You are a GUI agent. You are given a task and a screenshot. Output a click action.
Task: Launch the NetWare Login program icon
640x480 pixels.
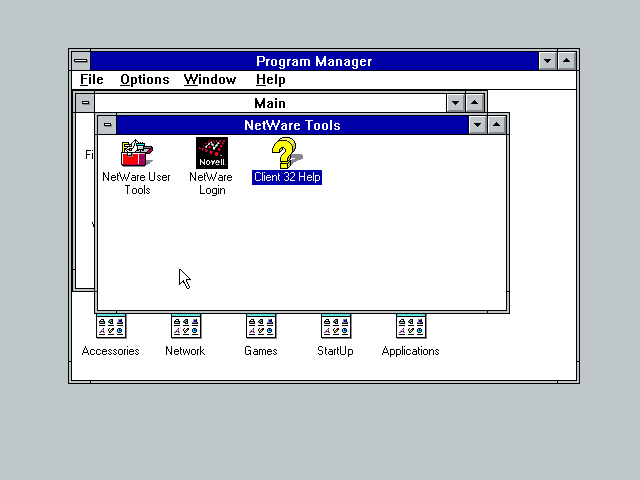point(212,153)
